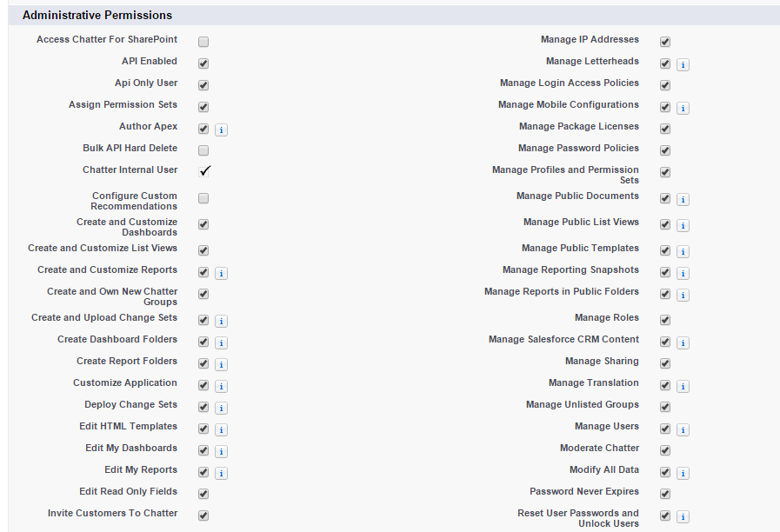Click info icon for Edit HTML Templates
This screenshot has height=532, width=780.
(222, 430)
